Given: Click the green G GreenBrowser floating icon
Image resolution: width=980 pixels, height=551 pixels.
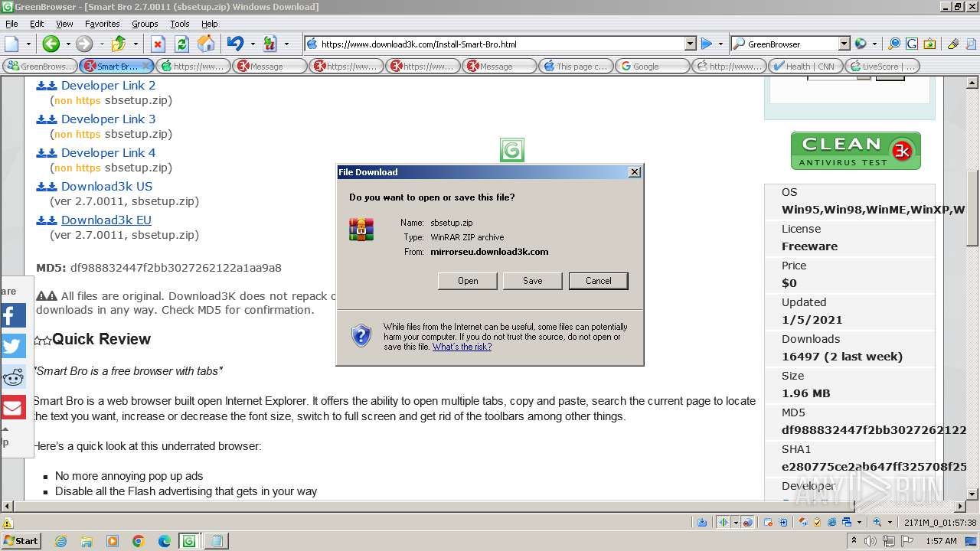Looking at the screenshot, I should coord(512,150).
